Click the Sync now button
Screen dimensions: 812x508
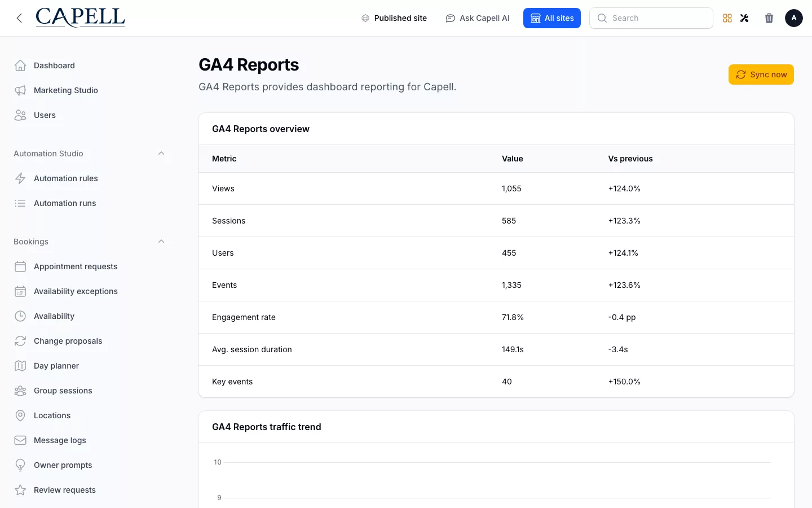pos(761,75)
